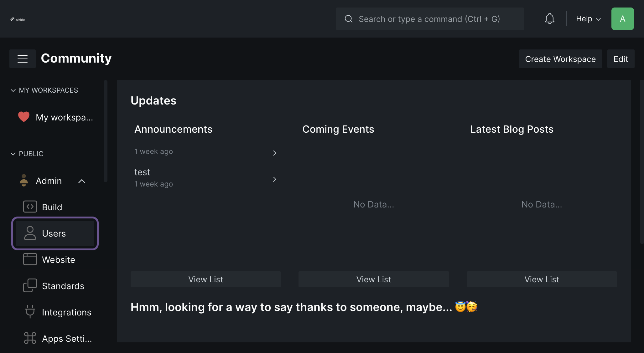Click the test announcement title
This screenshot has width=644, height=353.
[142, 172]
